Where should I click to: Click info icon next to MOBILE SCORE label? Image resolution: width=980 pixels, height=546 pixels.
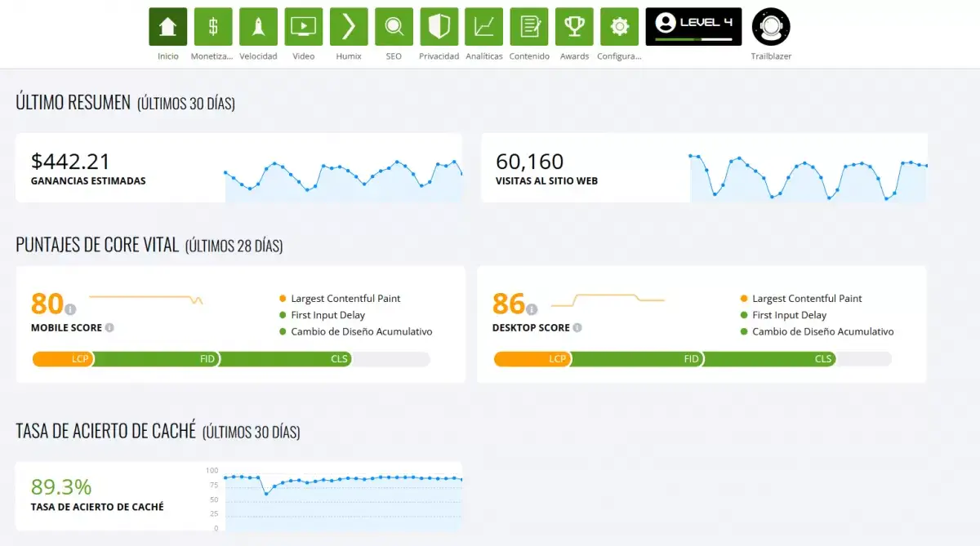tap(109, 328)
